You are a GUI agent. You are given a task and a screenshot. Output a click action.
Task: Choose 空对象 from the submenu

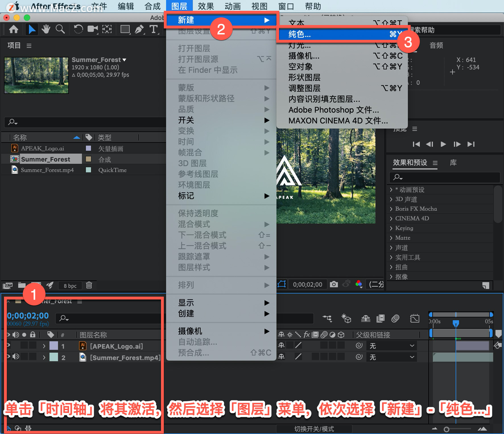[x=342, y=67]
